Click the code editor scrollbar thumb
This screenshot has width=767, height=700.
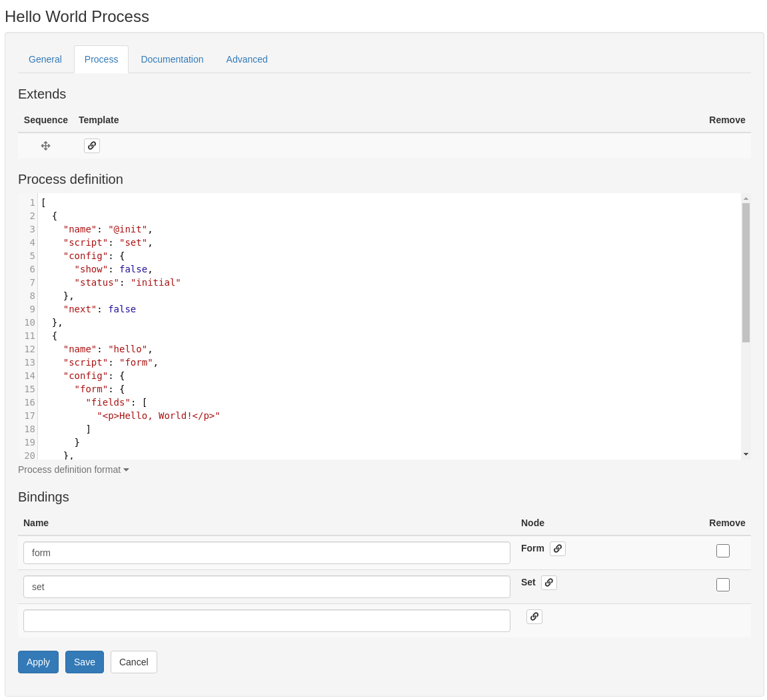[746, 272]
